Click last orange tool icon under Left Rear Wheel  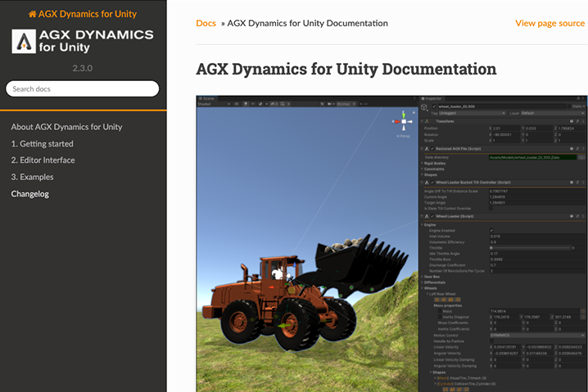click(458, 300)
